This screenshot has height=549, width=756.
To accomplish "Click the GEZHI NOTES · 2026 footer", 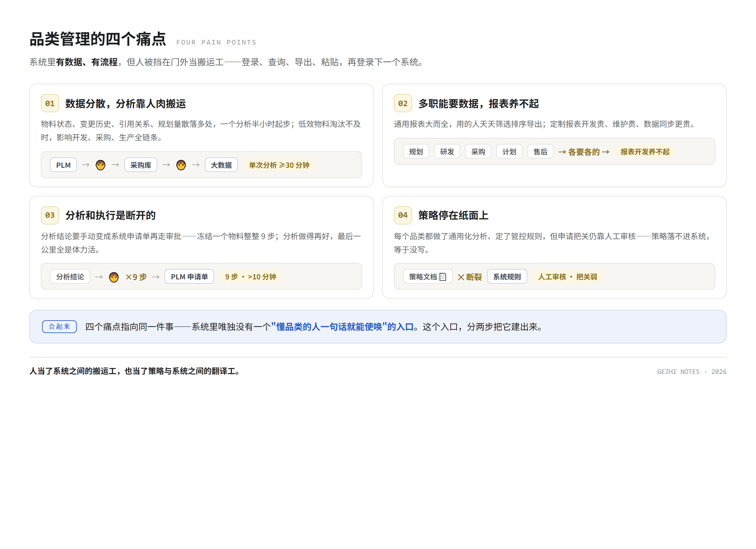I will 692,371.
